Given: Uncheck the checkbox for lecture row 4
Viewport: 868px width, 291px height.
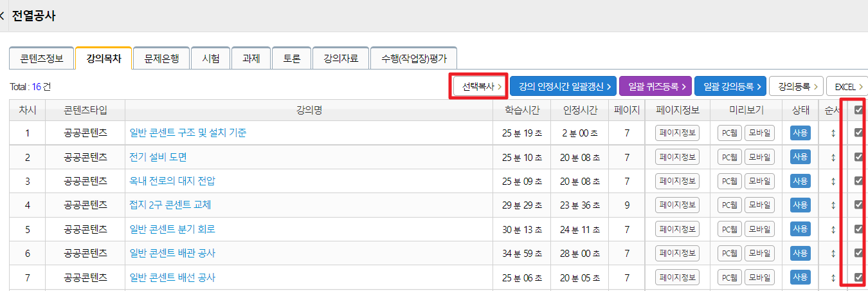Looking at the screenshot, I should tap(858, 205).
